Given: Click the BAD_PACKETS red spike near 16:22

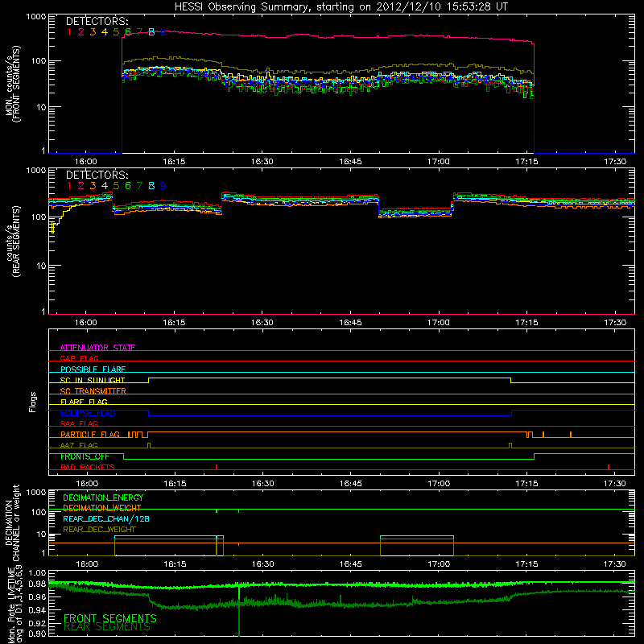Looking at the screenshot, I should (217, 467).
